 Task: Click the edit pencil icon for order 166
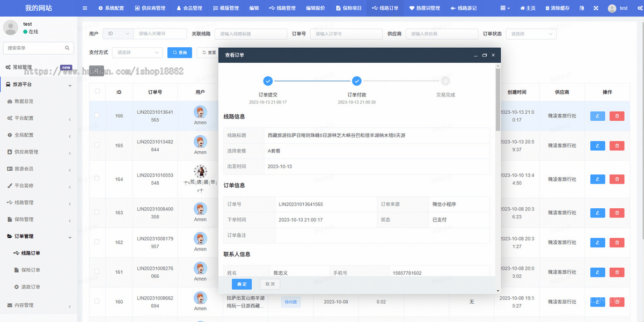[597, 116]
